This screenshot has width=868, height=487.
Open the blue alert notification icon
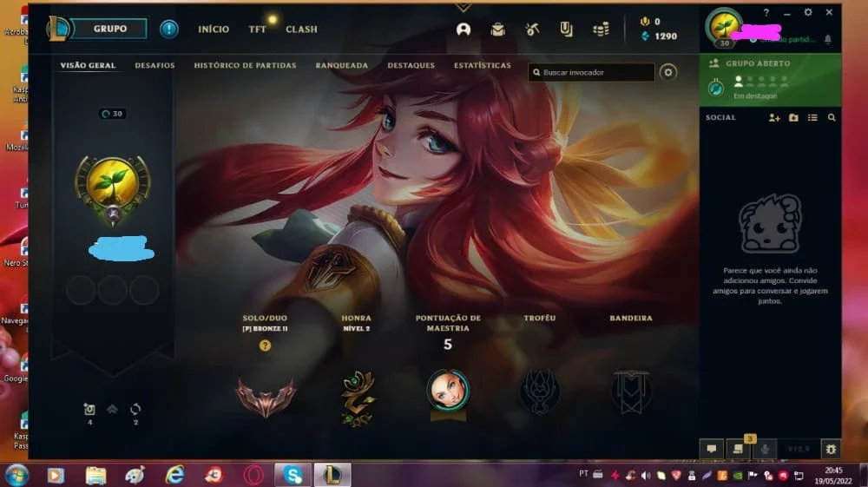coord(169,29)
